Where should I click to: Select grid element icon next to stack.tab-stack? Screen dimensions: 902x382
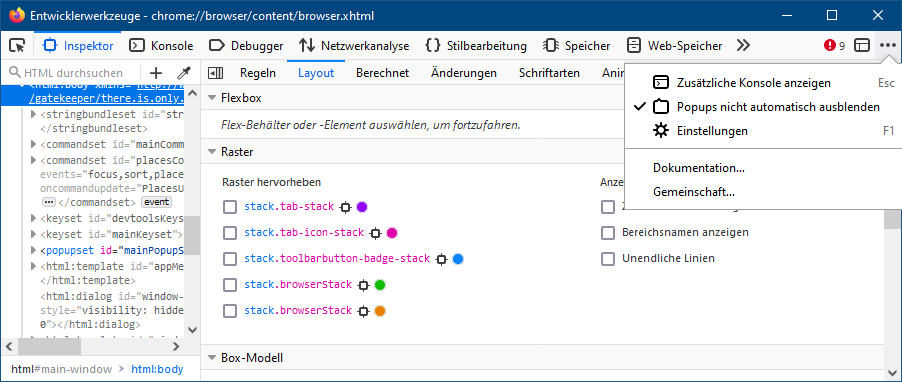click(345, 207)
